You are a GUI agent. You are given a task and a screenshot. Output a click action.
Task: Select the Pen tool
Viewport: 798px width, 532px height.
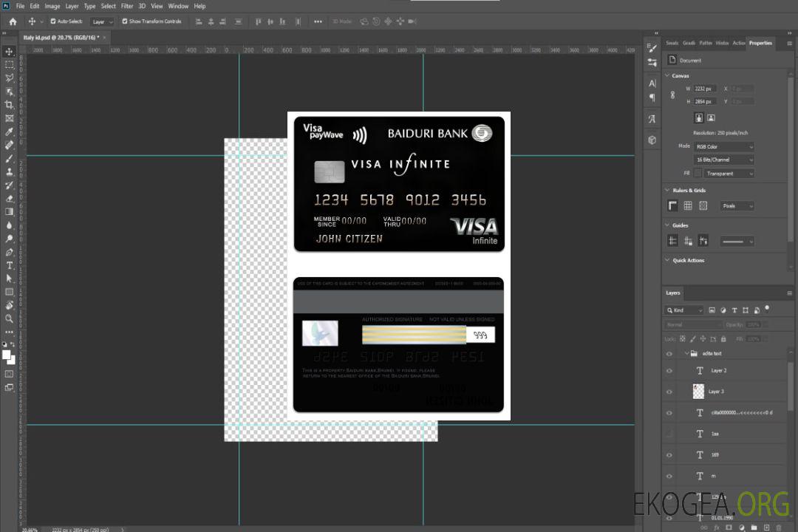tap(9, 252)
